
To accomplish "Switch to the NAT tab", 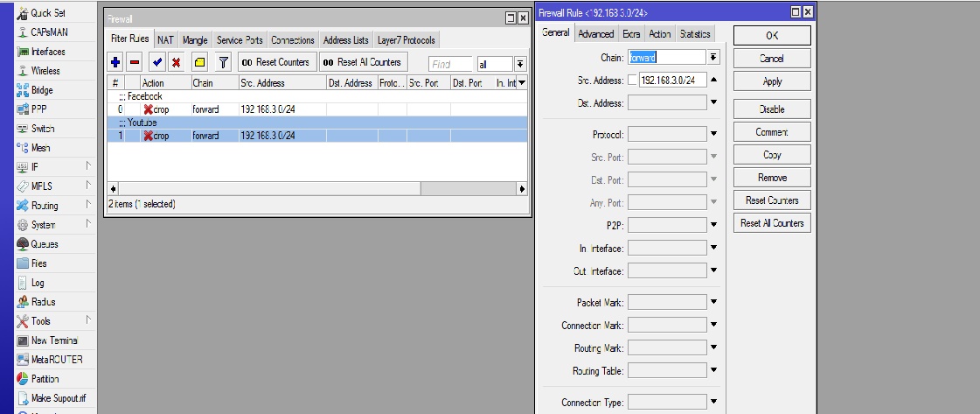I will (x=165, y=40).
